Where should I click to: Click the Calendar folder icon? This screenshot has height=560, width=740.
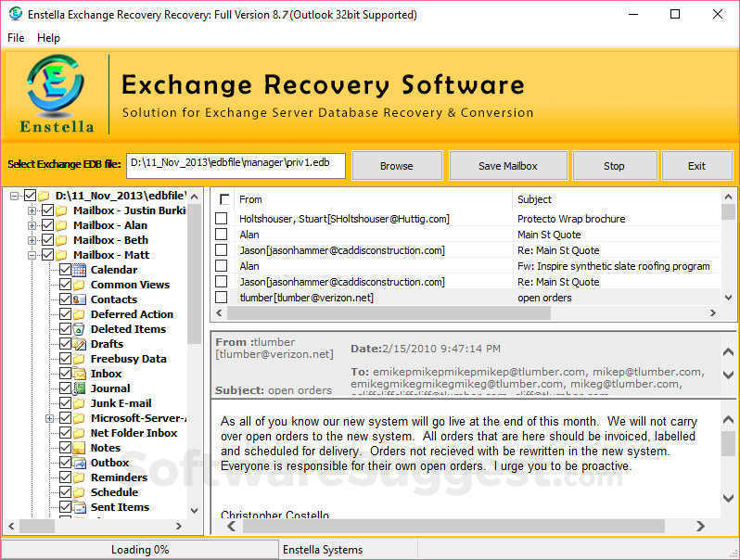(79, 270)
